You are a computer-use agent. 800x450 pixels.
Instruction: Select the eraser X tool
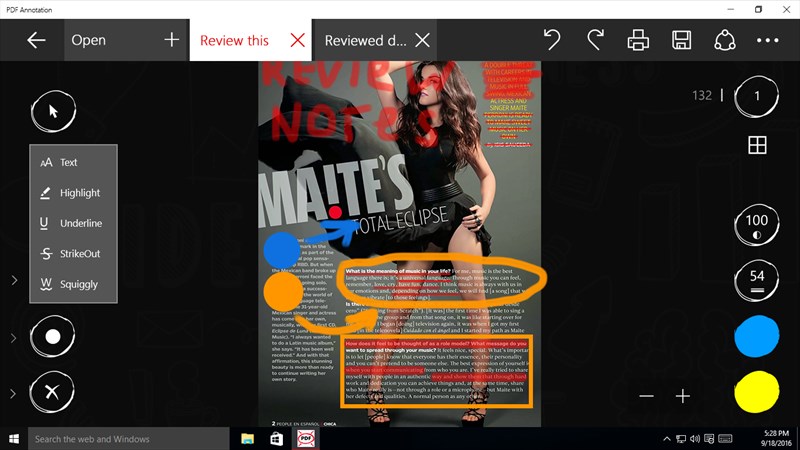click(52, 392)
